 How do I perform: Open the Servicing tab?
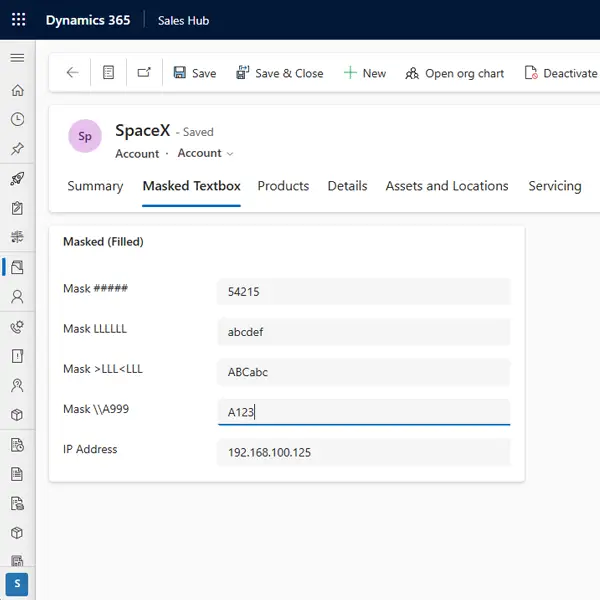(x=555, y=186)
